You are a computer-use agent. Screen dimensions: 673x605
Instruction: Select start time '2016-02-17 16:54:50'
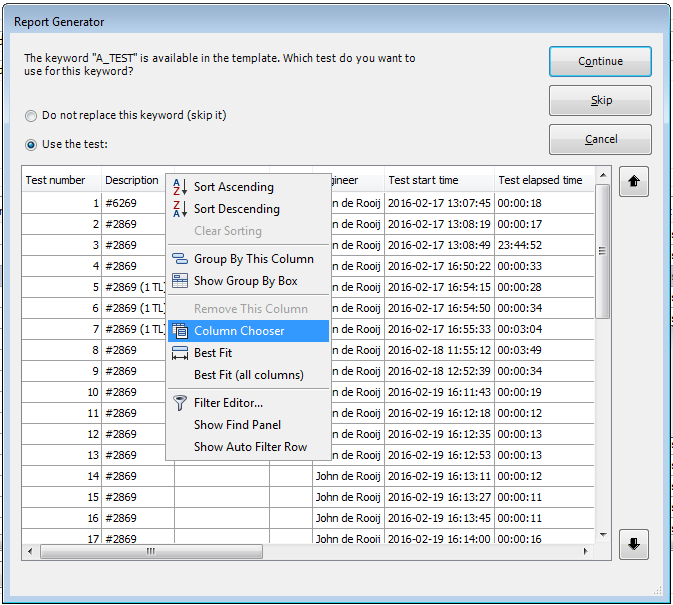click(x=439, y=308)
